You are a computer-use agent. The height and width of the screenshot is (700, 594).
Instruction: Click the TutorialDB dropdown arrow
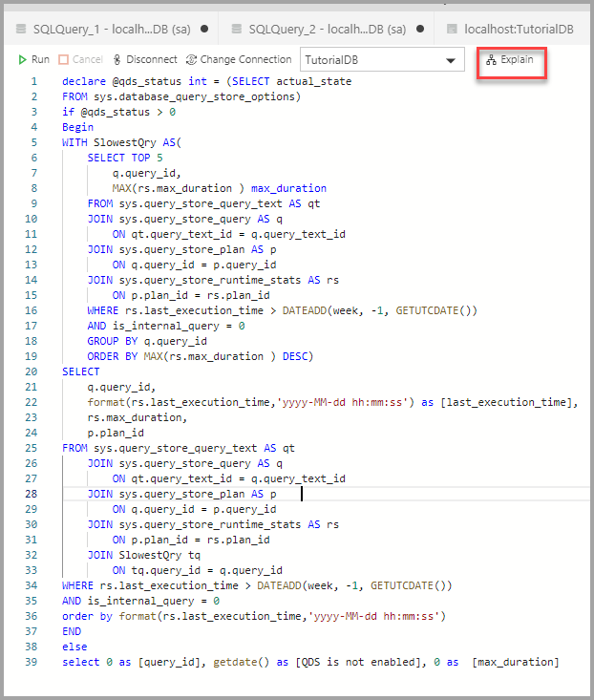(451, 60)
